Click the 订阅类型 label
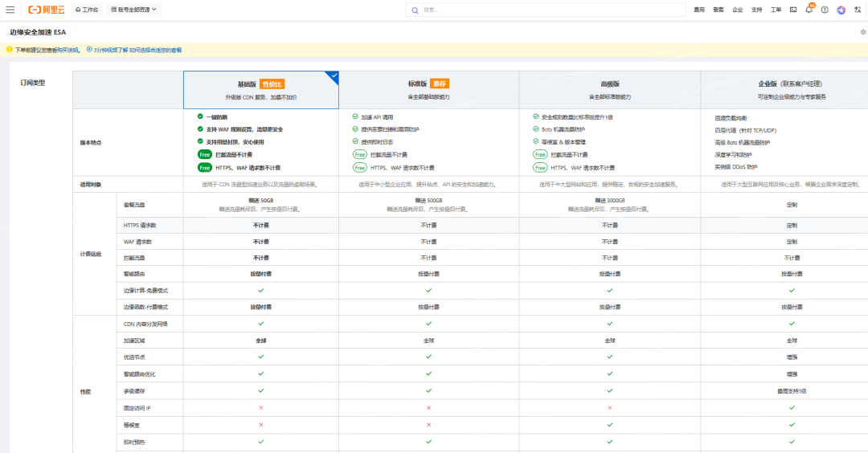 pos(33,83)
